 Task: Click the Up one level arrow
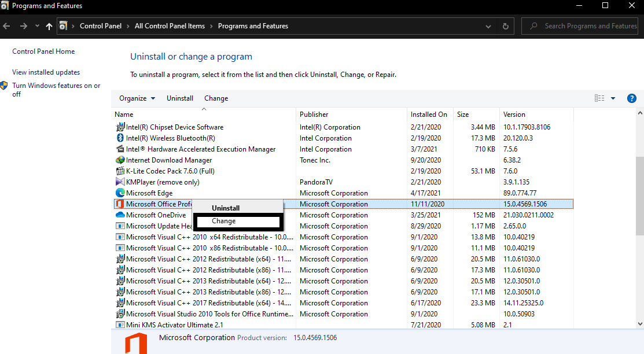point(49,26)
